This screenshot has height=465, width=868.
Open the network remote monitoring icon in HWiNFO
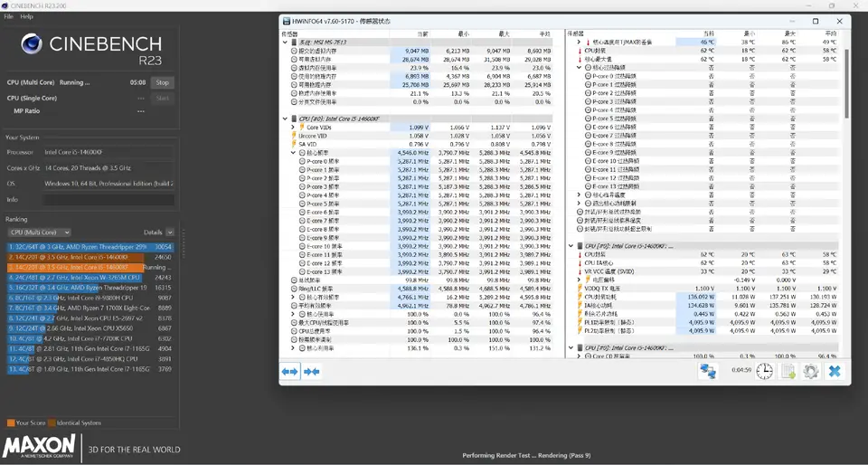707,372
